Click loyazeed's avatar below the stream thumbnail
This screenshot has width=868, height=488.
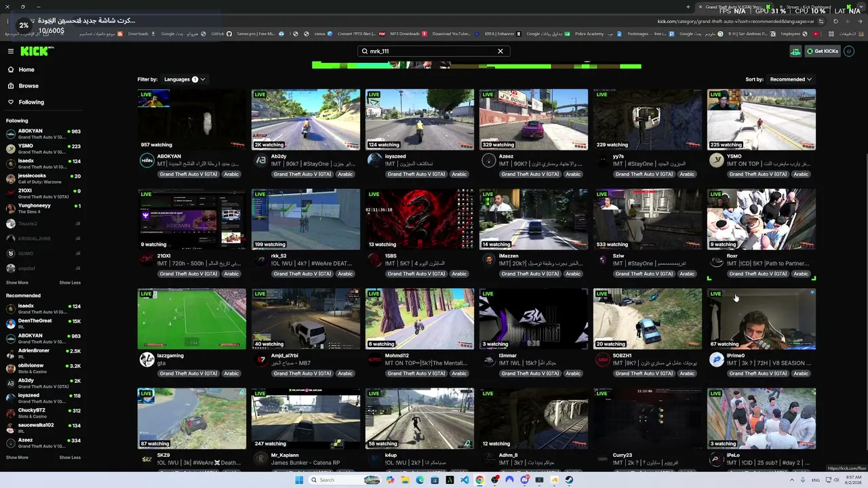[x=374, y=160]
